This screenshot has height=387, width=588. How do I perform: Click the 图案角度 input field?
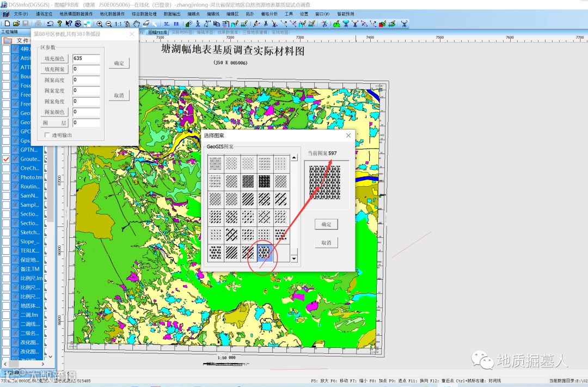(x=86, y=101)
